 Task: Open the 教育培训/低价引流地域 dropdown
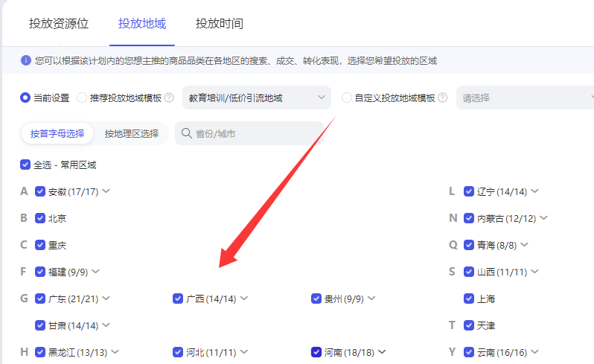(x=257, y=98)
